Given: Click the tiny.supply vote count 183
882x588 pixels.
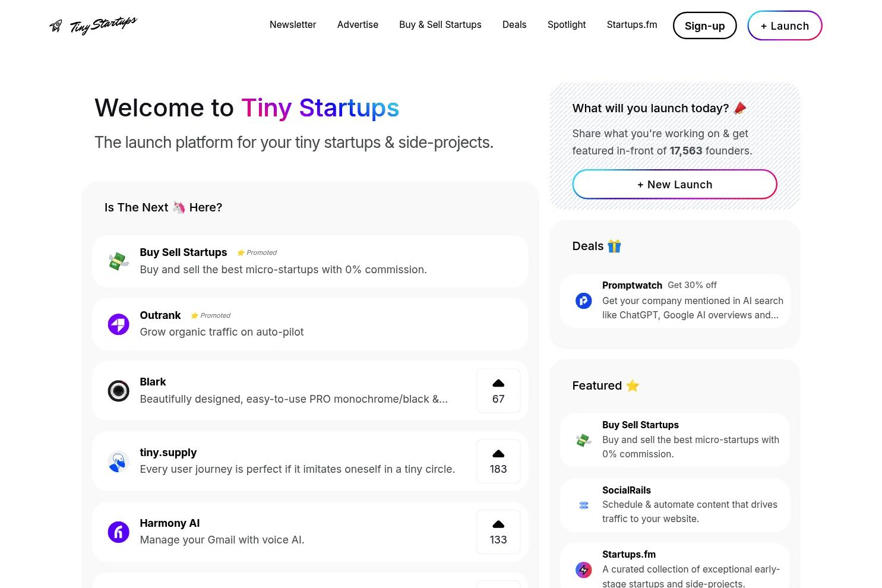Looking at the screenshot, I should [x=498, y=469].
